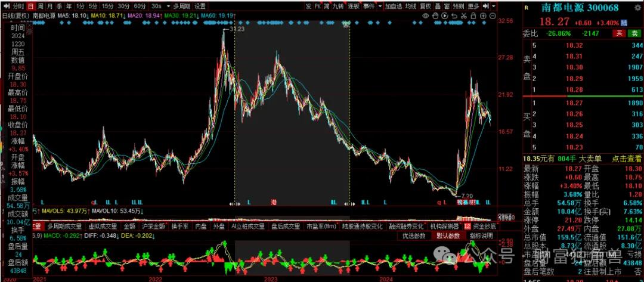Open the 设置 settings button
This screenshot has width=644, height=282.
coord(200,6)
